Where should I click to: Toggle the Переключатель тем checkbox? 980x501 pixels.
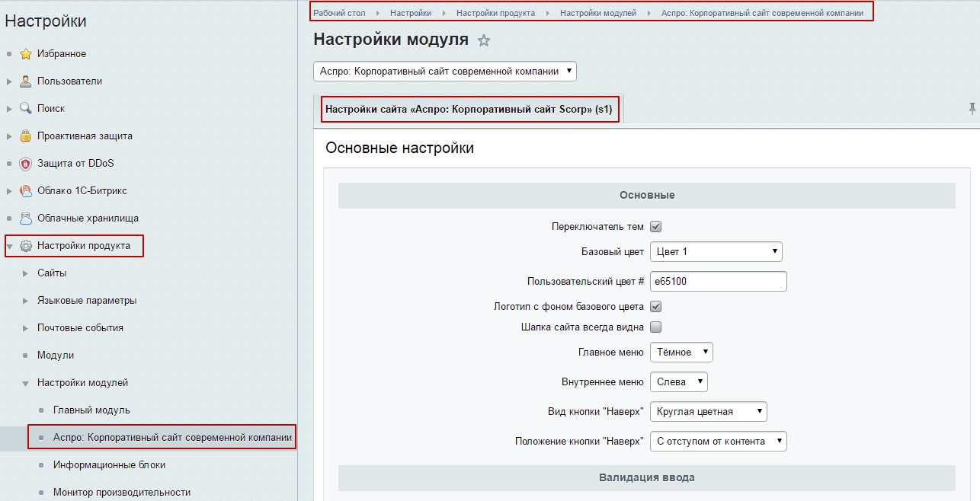pos(655,227)
